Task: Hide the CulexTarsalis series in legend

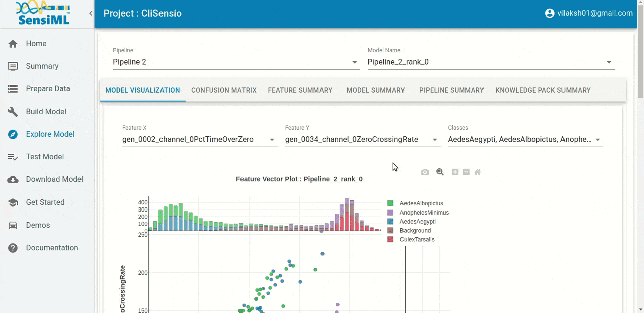Action: (417, 240)
